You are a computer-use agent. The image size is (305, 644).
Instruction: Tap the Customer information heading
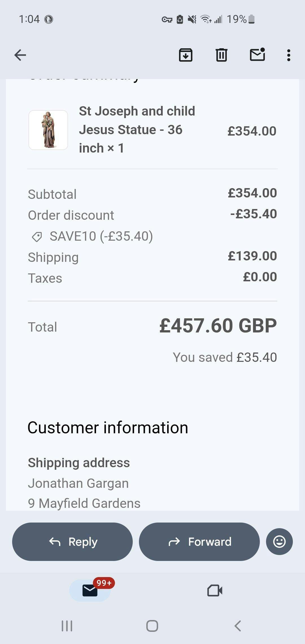click(x=108, y=427)
